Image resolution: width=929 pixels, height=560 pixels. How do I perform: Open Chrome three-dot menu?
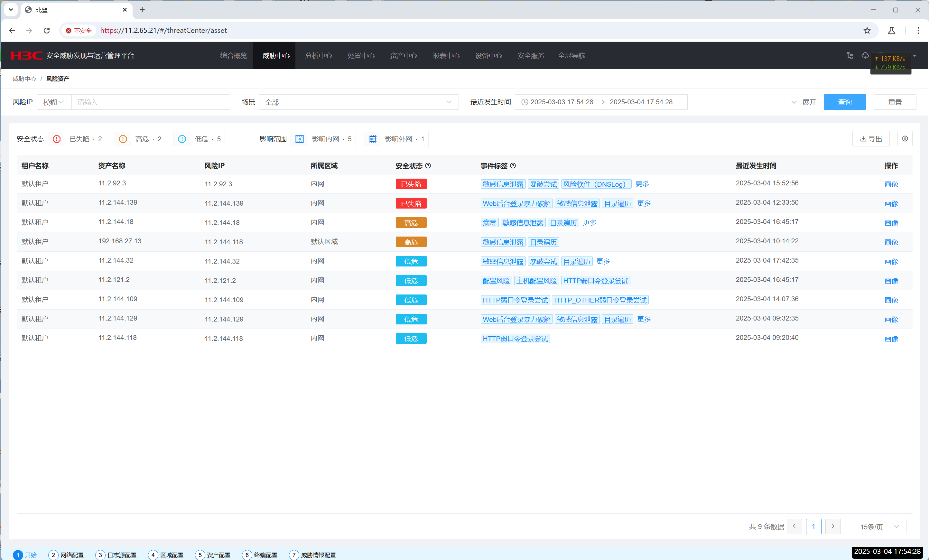click(918, 31)
